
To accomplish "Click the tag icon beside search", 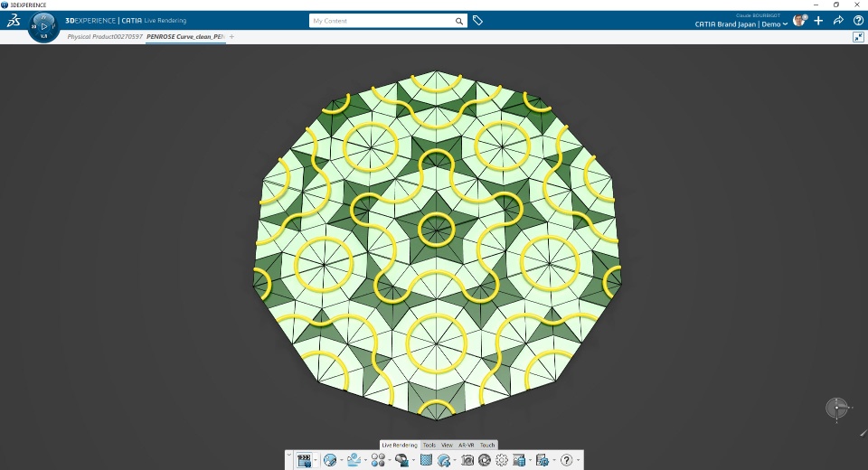I will [477, 21].
